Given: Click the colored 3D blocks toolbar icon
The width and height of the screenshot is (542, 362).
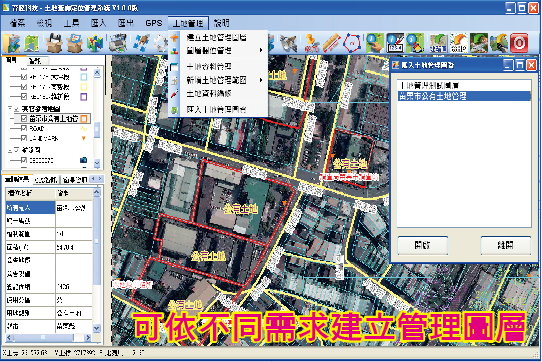Looking at the screenshot, I should (x=95, y=43).
